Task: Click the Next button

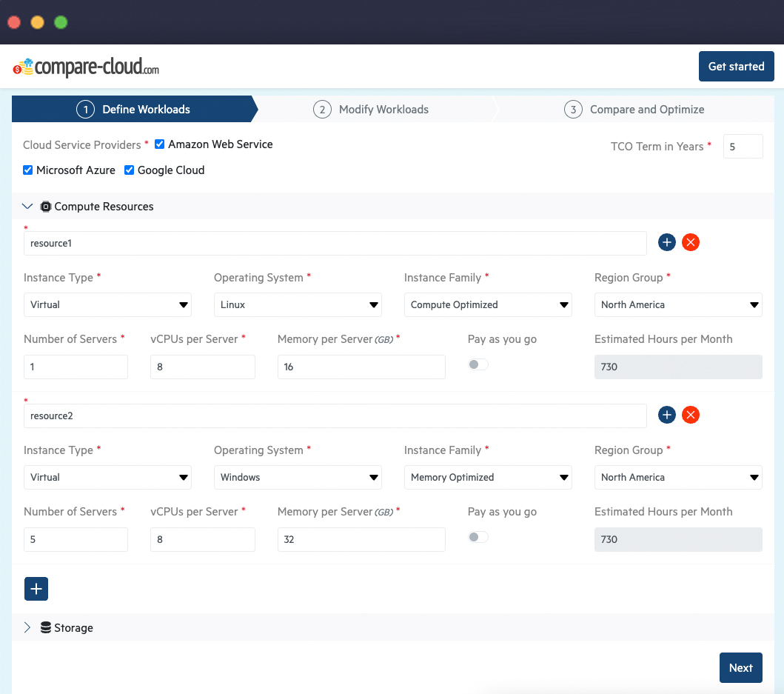Action: [740, 667]
